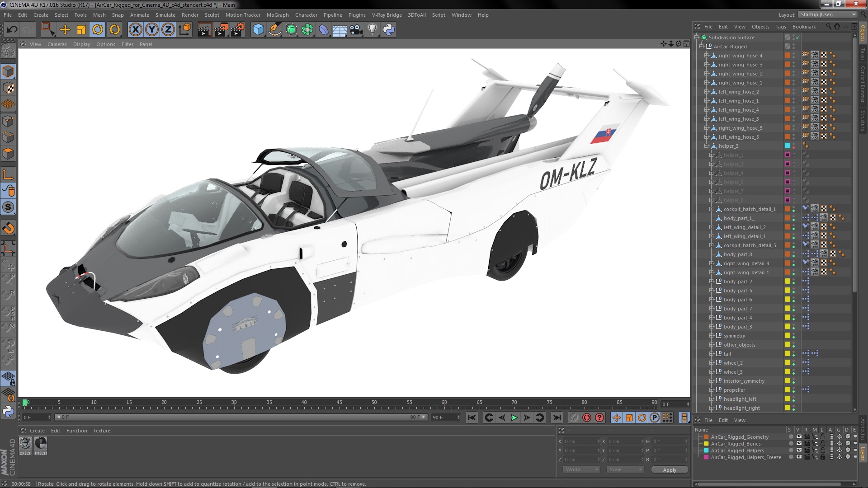Image resolution: width=868 pixels, height=488 pixels.
Task: Toggle visibility of AirCar_Rigged_Geometry layer
Action: pos(799,437)
